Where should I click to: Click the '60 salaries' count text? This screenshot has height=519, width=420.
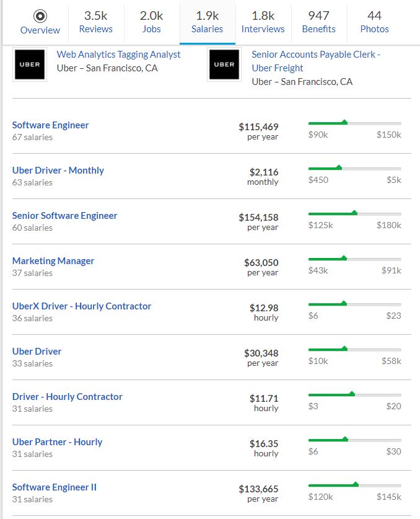[x=32, y=228]
